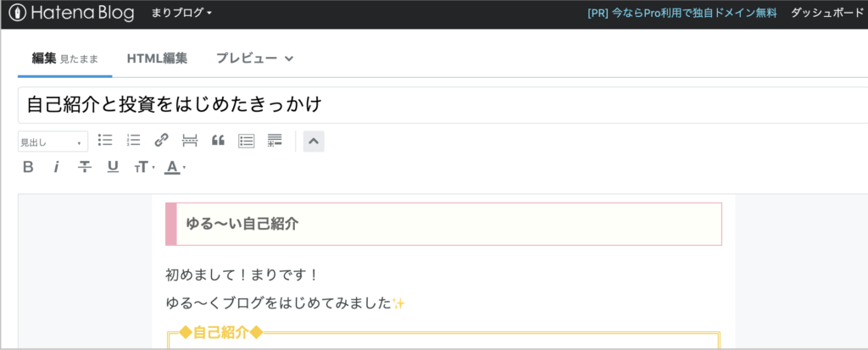Viewport: 868px width, 350px height.
Task: Open the ダッシュボード link
Action: pyautogui.click(x=827, y=14)
